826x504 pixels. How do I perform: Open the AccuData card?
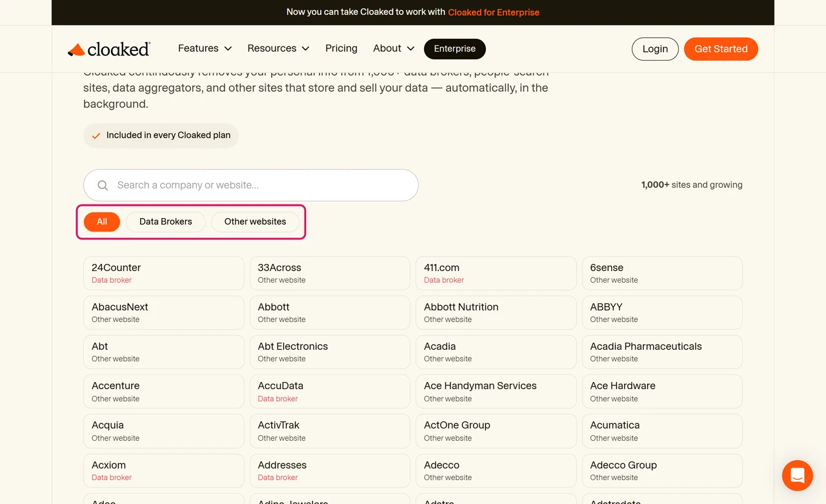pyautogui.click(x=330, y=391)
